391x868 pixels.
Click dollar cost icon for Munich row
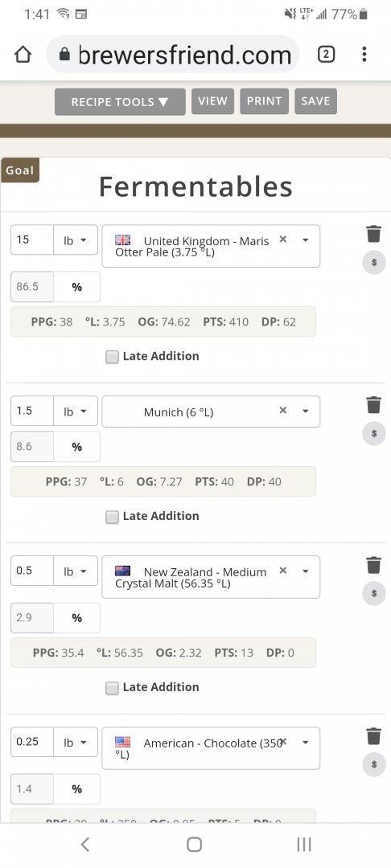coord(374,433)
